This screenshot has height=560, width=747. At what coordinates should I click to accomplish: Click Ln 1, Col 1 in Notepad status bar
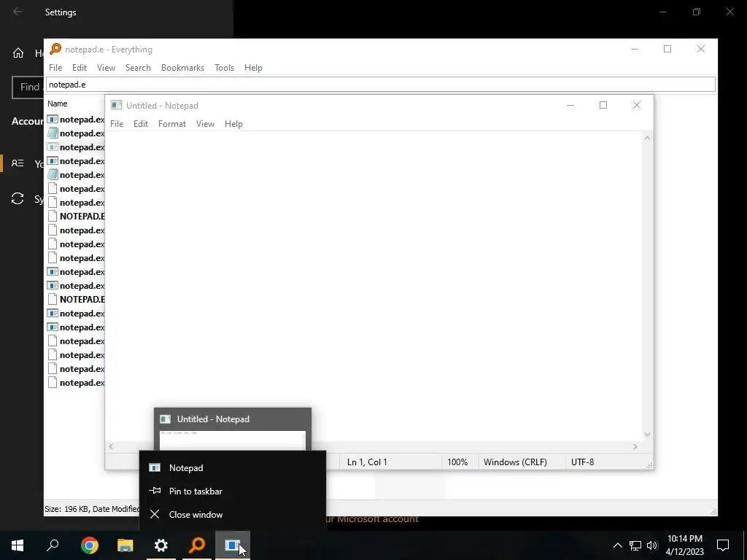pyautogui.click(x=367, y=462)
